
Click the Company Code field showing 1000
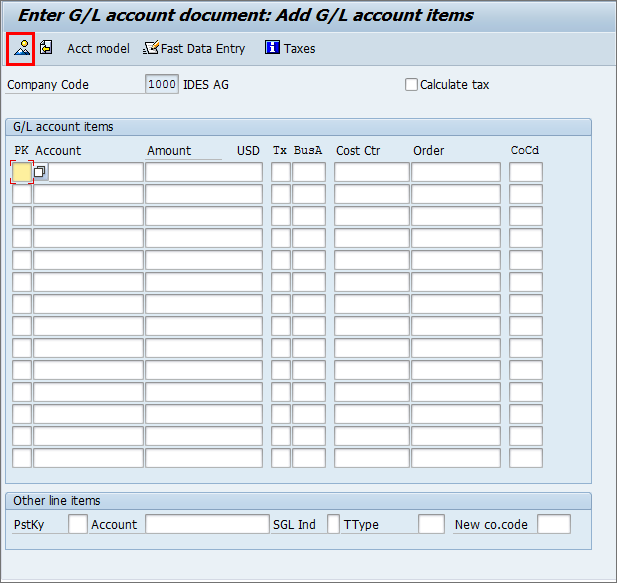(x=162, y=85)
